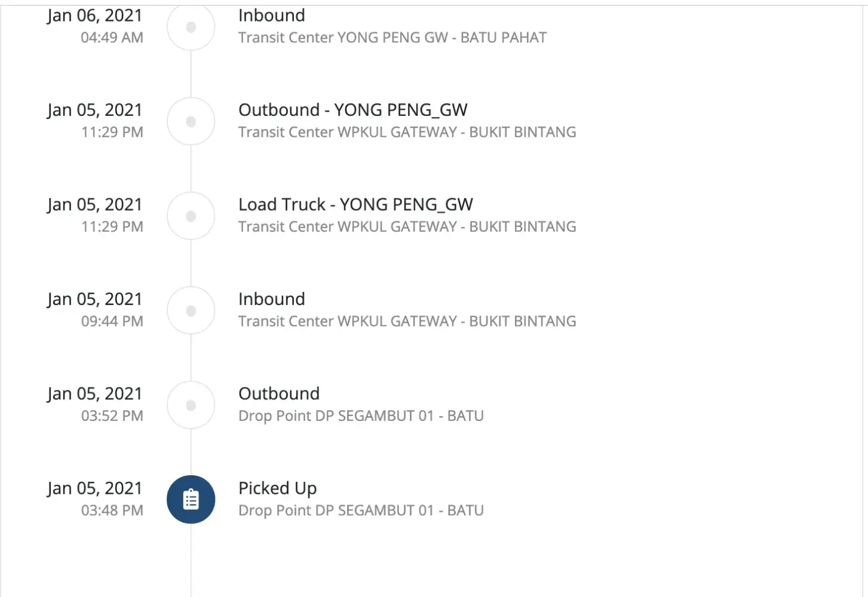
Task: Select timeline dot beside Outbound - YONG PENG_GW
Action: pyautogui.click(x=191, y=121)
